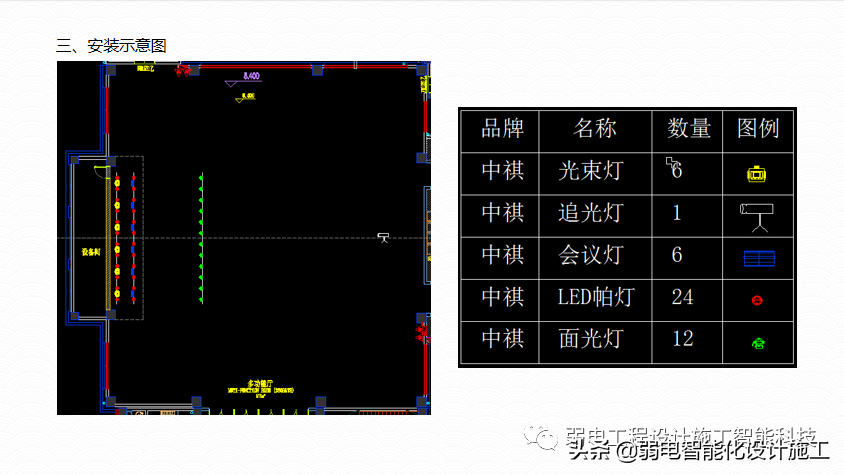Click the 名称 column header
The width and height of the screenshot is (844, 475).
pos(594,129)
